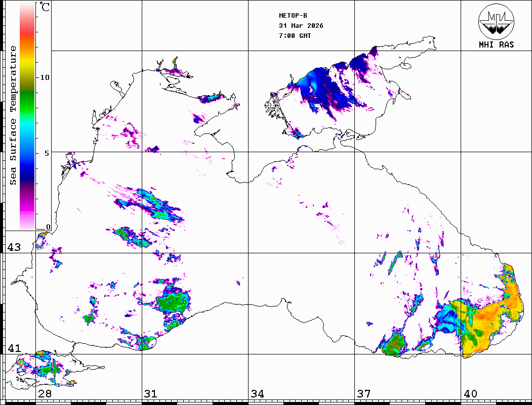Click the 31 Mar 2026 date text
This screenshot has height=405, width=532.
[x=301, y=26]
